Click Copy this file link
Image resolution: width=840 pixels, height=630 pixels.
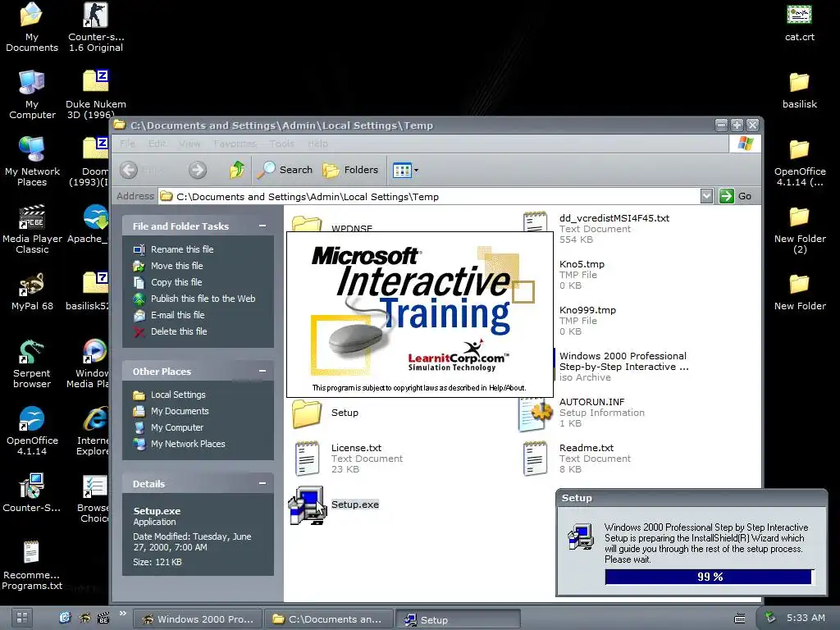(x=176, y=282)
